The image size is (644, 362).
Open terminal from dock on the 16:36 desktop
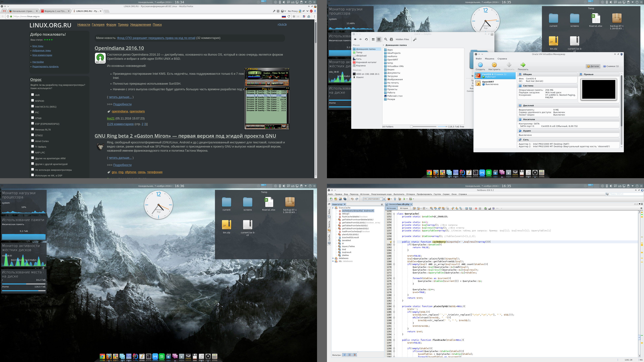coord(148,357)
